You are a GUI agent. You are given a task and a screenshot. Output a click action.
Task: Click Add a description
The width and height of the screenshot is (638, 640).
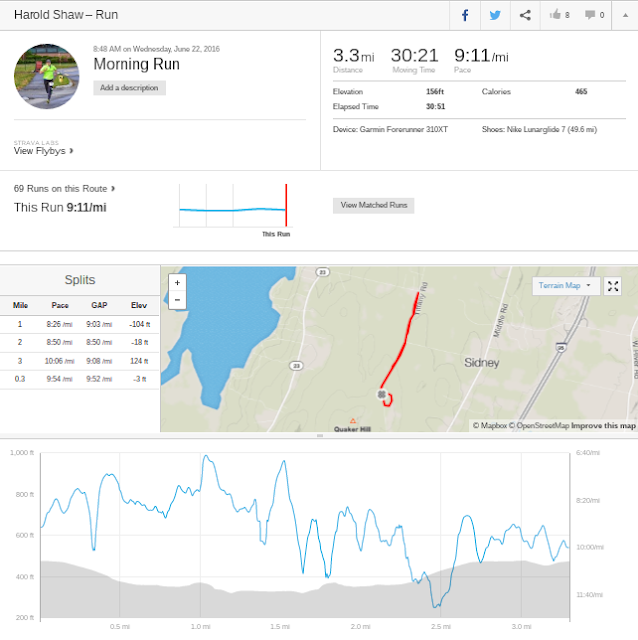click(x=130, y=88)
